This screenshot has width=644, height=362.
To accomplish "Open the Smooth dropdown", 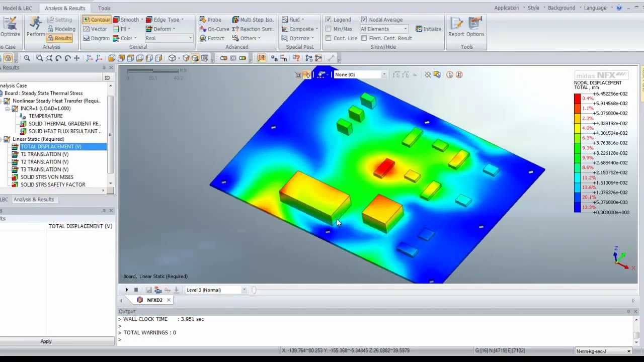I will pyautogui.click(x=128, y=20).
